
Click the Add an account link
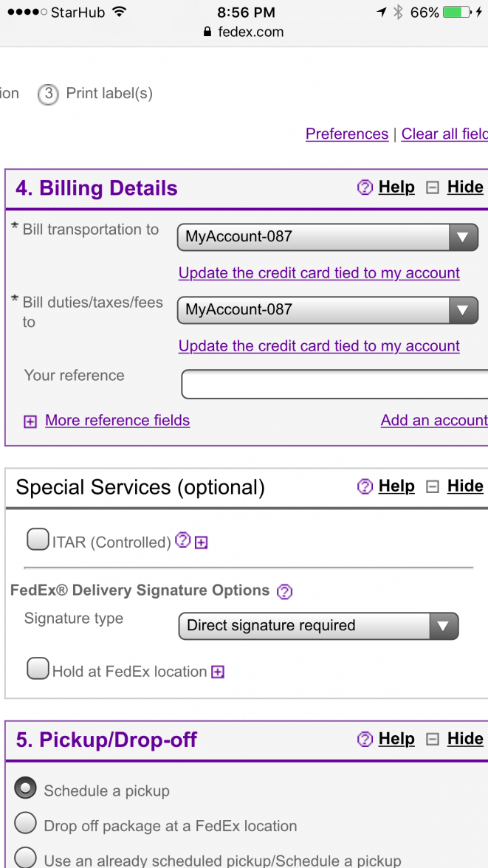pyautogui.click(x=433, y=421)
